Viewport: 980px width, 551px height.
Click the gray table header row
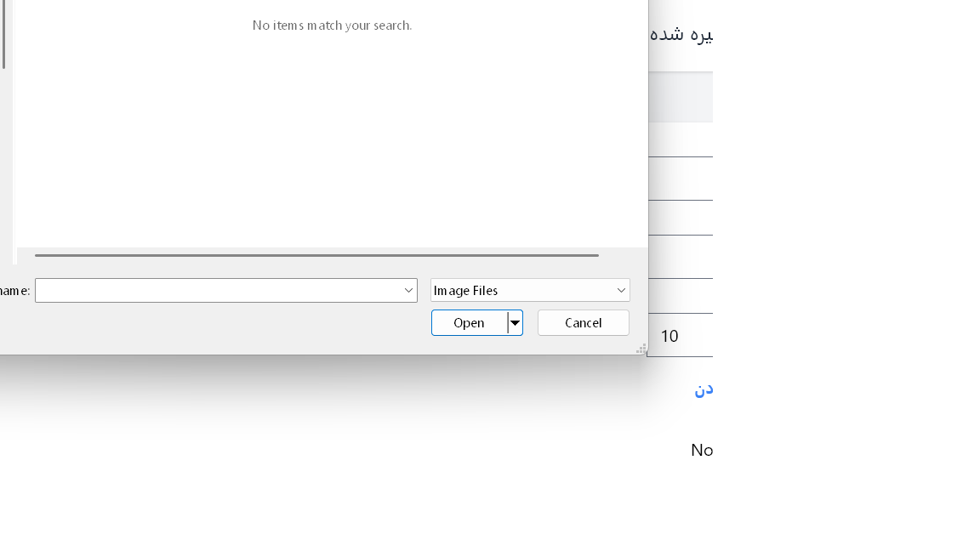681,97
